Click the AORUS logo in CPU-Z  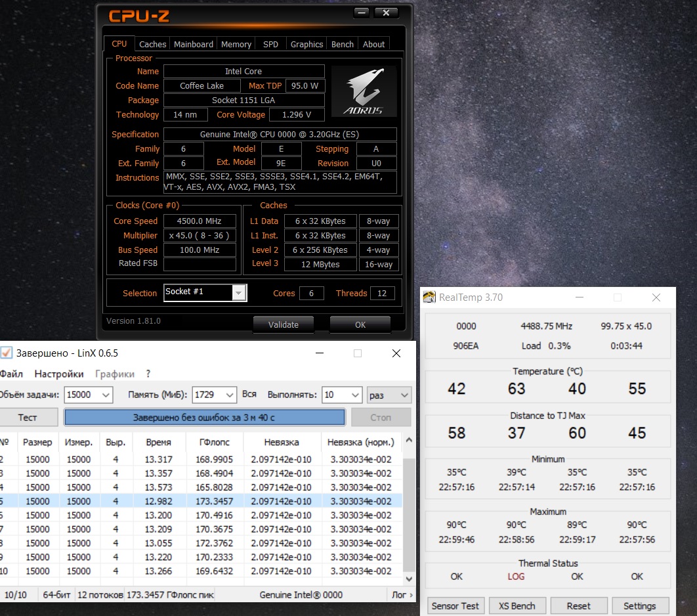(364, 92)
